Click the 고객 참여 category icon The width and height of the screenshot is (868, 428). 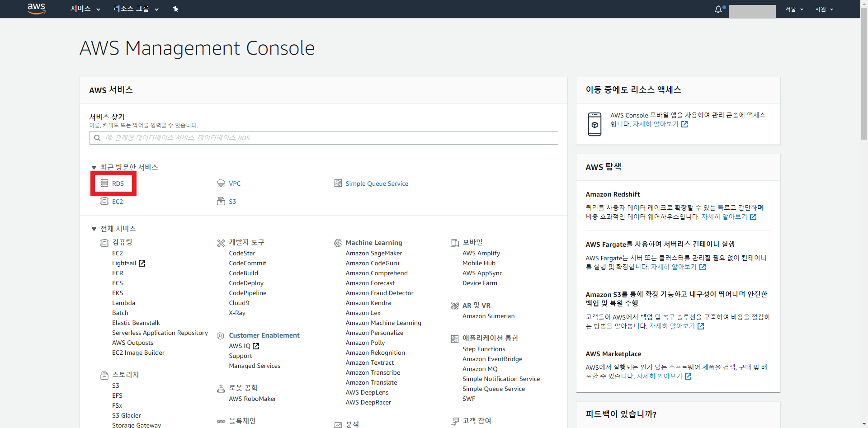[455, 422]
